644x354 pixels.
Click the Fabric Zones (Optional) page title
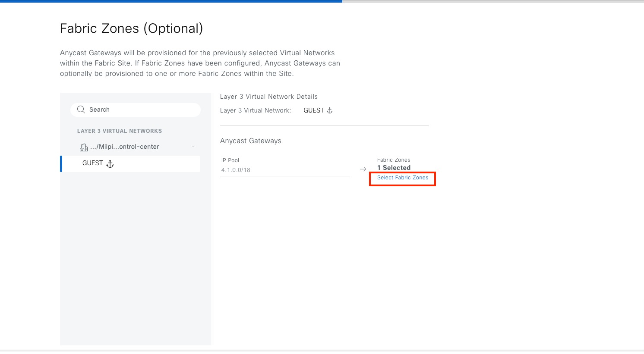pyautogui.click(x=132, y=28)
